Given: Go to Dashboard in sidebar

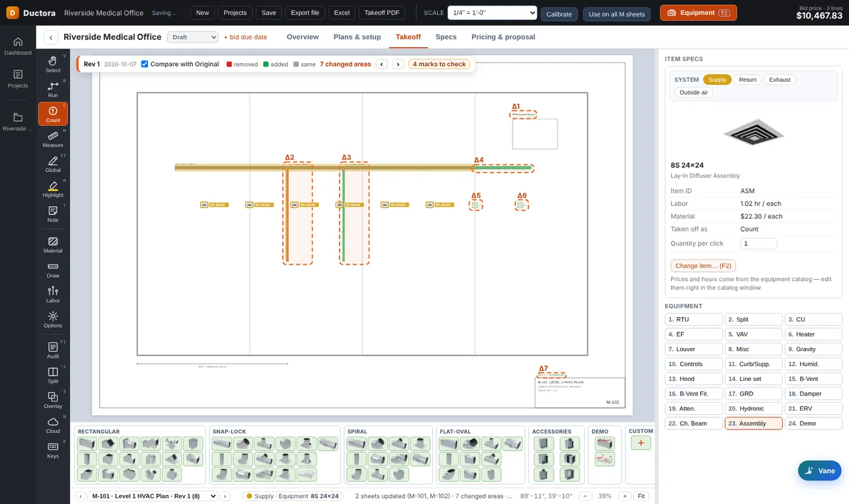Looking at the screenshot, I should 18,46.
